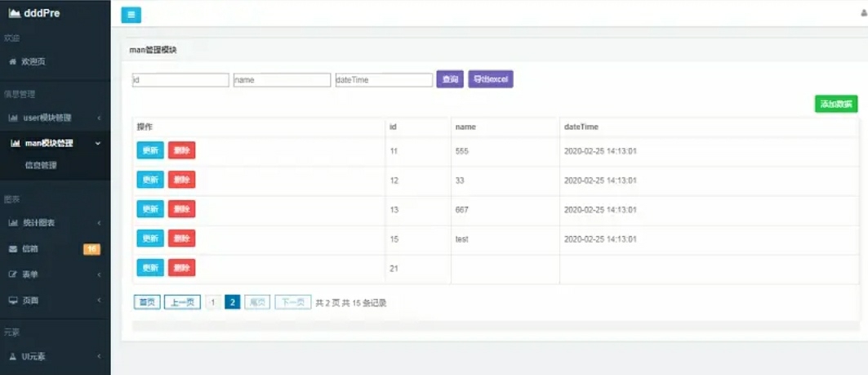Click 更新 for row id 11
868x375 pixels.
[150, 150]
